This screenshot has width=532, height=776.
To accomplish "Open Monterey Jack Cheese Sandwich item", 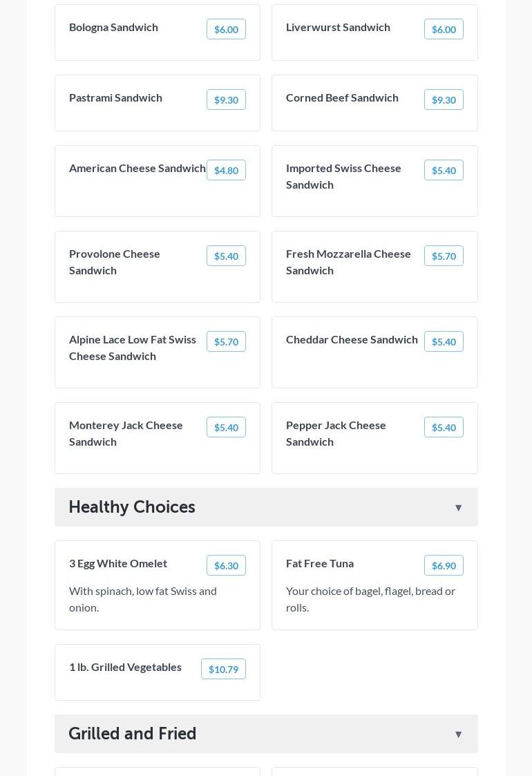I will 126,433.
